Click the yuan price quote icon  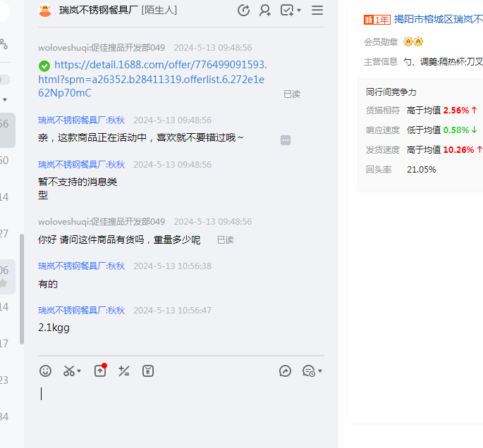pyautogui.click(x=148, y=371)
